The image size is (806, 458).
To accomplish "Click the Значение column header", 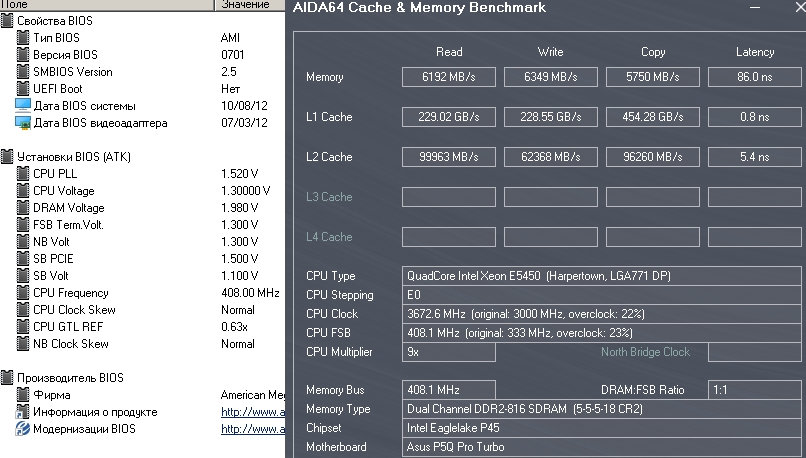I will tap(250, 5).
